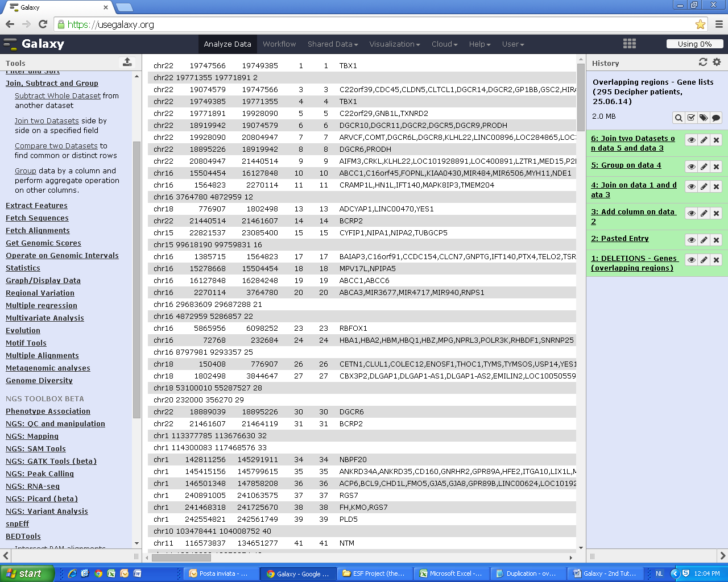728x582 pixels.
Task: Refresh the history panel
Action: point(703,62)
